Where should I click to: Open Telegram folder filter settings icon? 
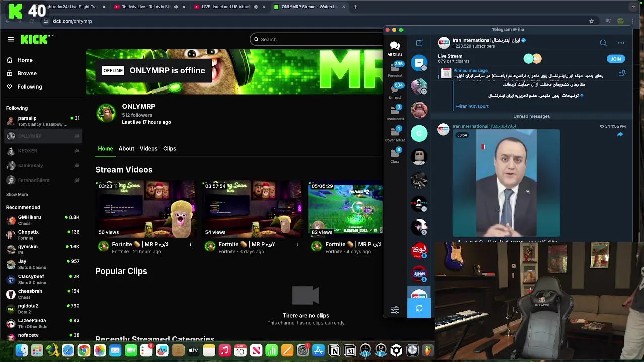click(x=395, y=310)
